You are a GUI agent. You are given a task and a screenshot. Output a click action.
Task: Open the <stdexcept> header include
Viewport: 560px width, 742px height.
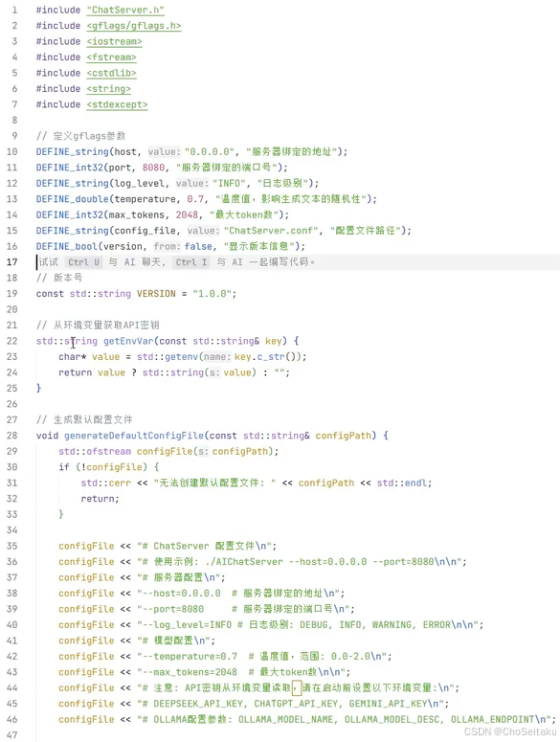click(x=117, y=104)
